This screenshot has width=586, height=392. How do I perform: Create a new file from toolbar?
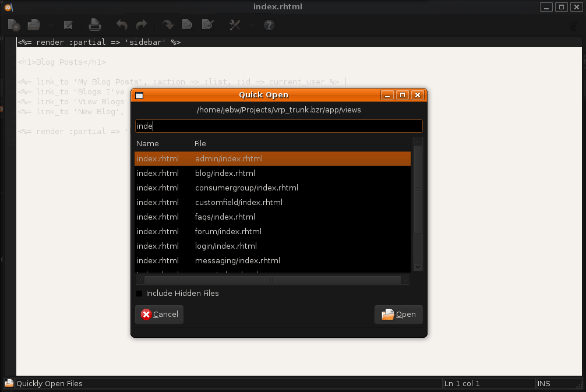[14, 25]
